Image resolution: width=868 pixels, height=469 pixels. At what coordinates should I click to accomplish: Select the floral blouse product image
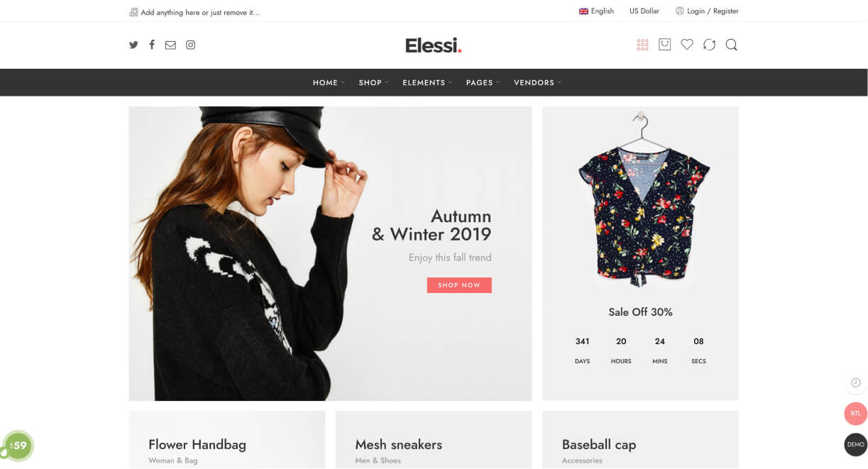(x=641, y=201)
